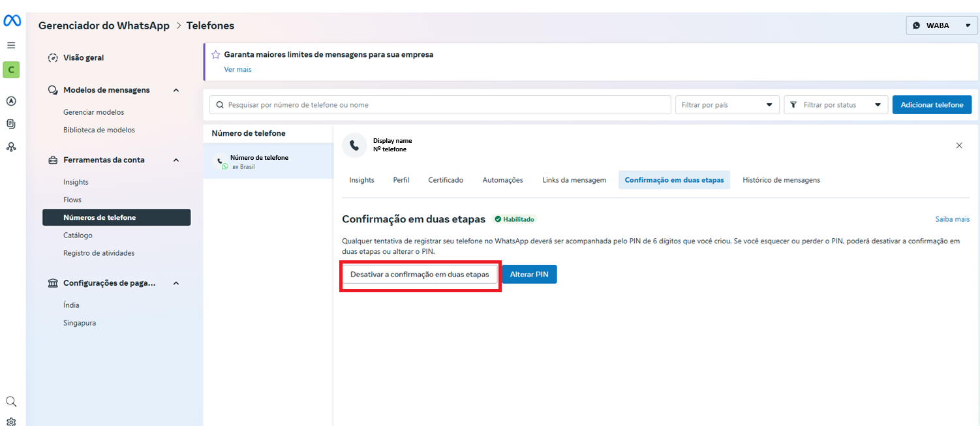Click Desativar a confirmação em duas etapas

(420, 275)
